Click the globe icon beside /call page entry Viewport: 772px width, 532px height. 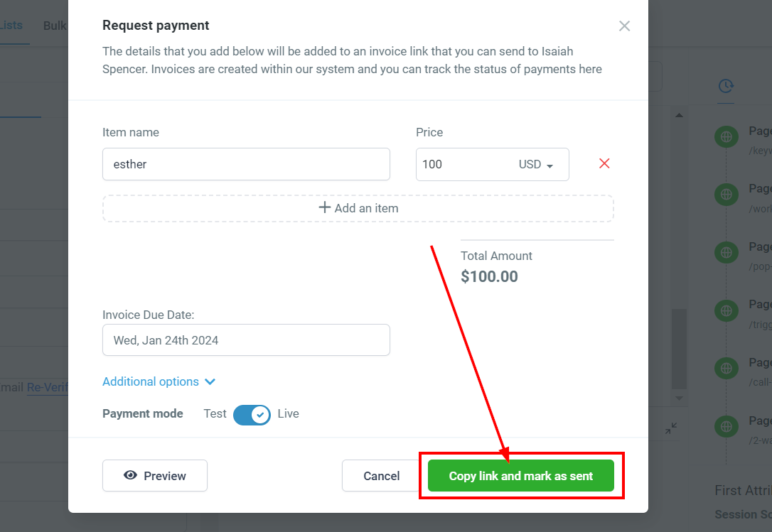point(727,368)
